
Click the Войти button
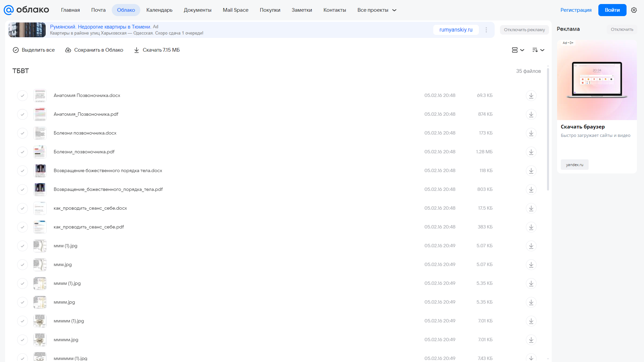(x=612, y=10)
